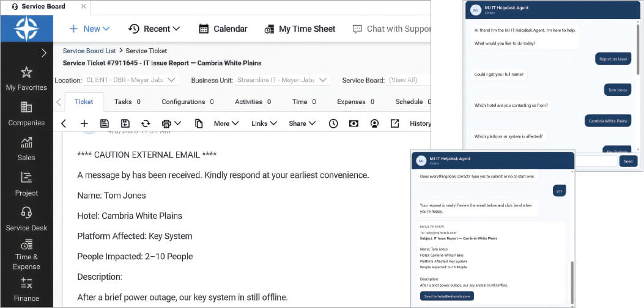Click 'Platform Affected: Key System' ticket text

(x=135, y=236)
